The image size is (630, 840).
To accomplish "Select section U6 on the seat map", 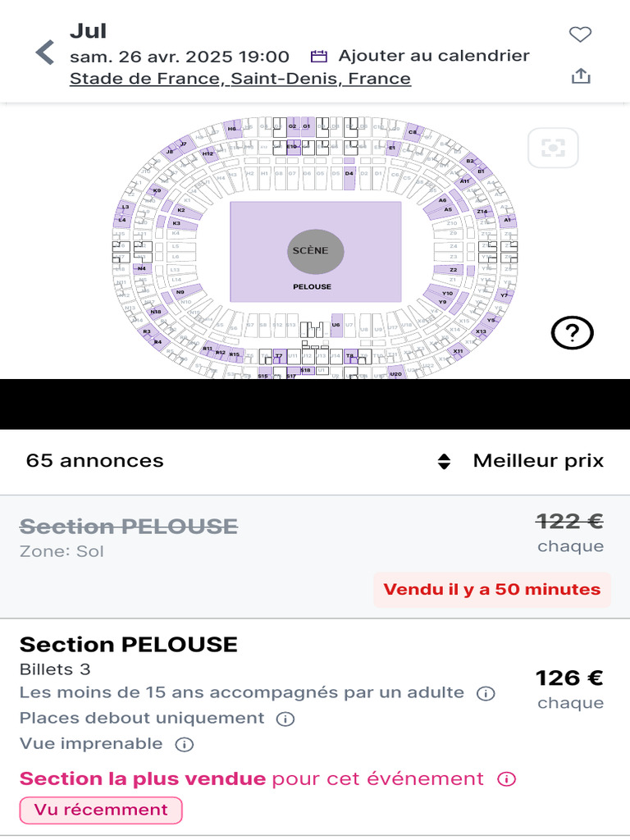I will [336, 326].
